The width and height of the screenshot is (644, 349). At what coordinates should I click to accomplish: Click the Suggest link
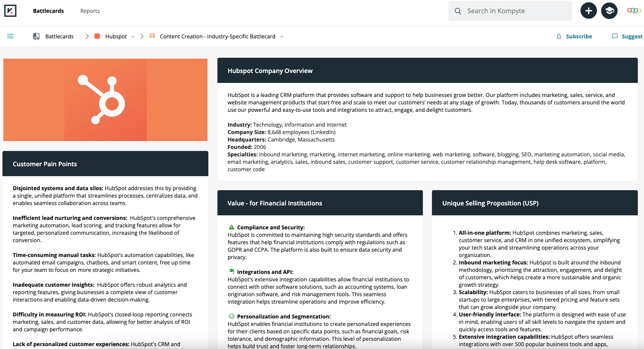click(632, 36)
